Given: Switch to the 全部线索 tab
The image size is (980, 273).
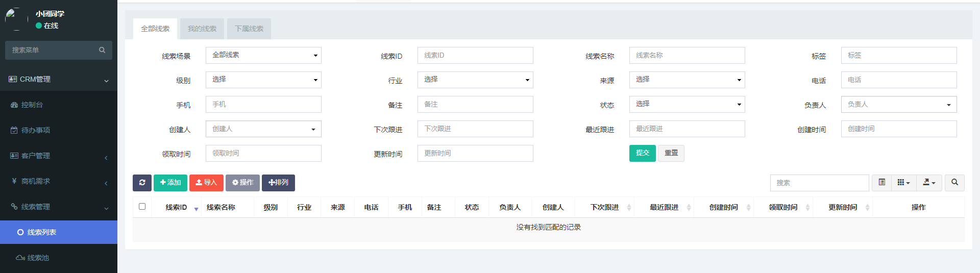Looking at the screenshot, I should [x=155, y=29].
